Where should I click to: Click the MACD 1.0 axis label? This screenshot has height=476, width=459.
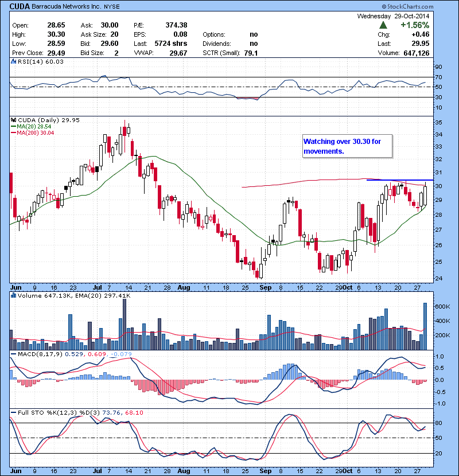coord(439,356)
